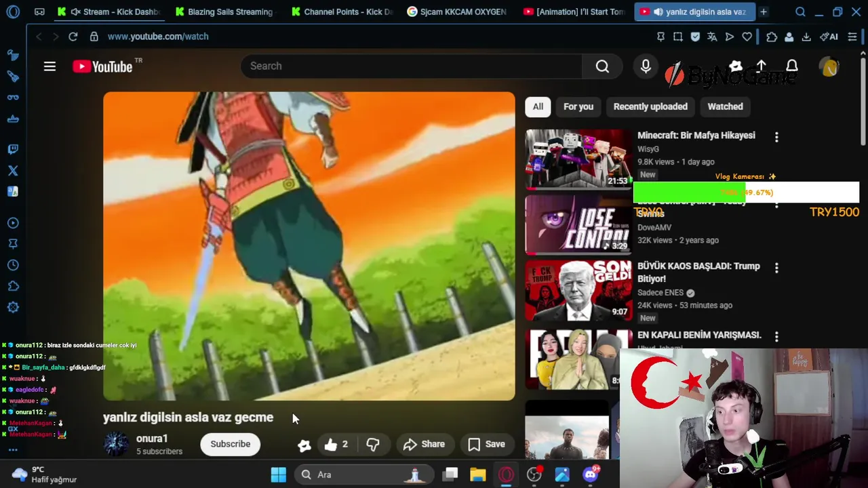This screenshot has width=868, height=488.
Task: Open the AI assistant button in toolbar
Action: 829,37
